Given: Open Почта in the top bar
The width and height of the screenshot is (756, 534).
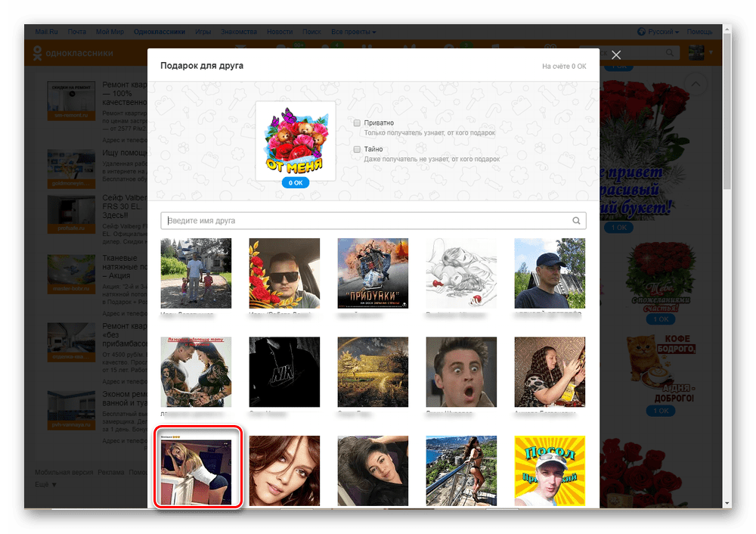Looking at the screenshot, I should (x=76, y=31).
